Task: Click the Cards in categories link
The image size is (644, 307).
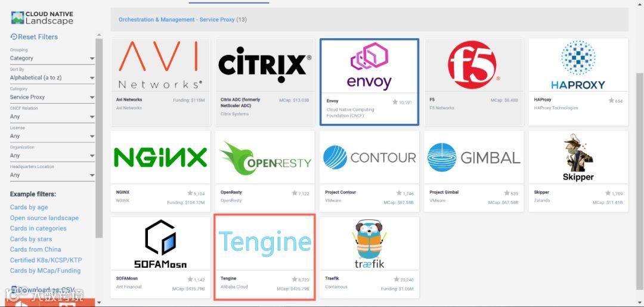Action: tap(38, 228)
